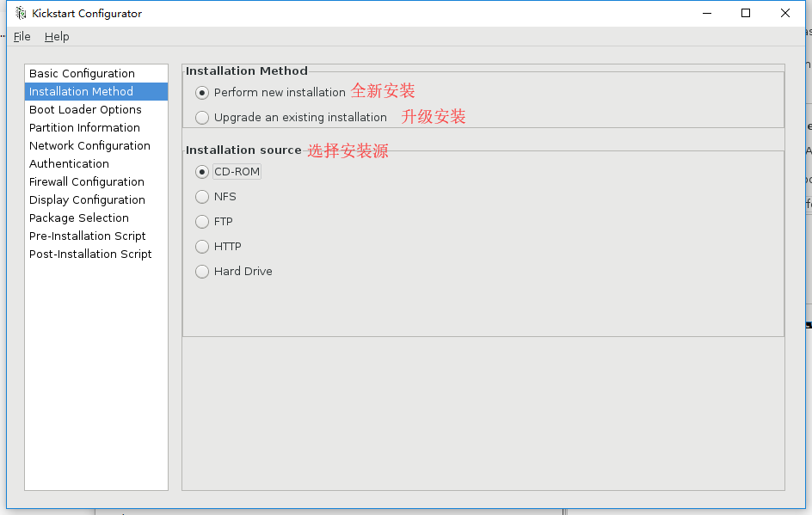This screenshot has width=812, height=515.
Task: Close the Kickstart Configurator window
Action: click(x=785, y=14)
